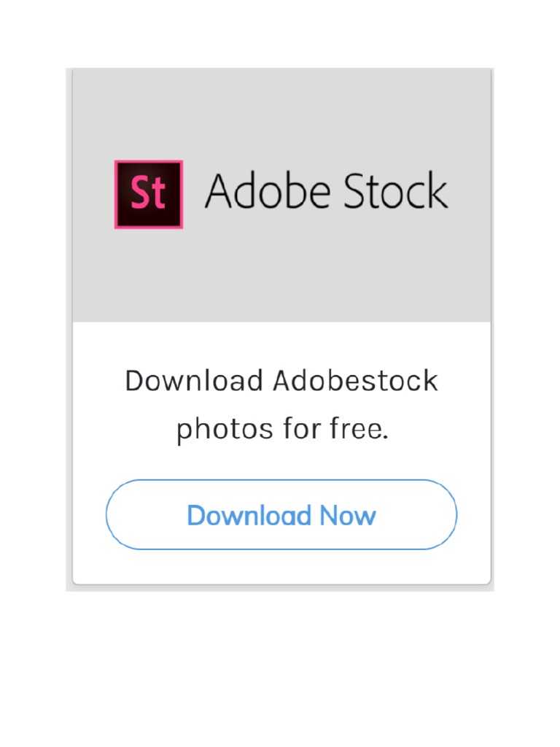The image size is (560, 747).
Task: Click the Download Now button
Action: coord(281,514)
